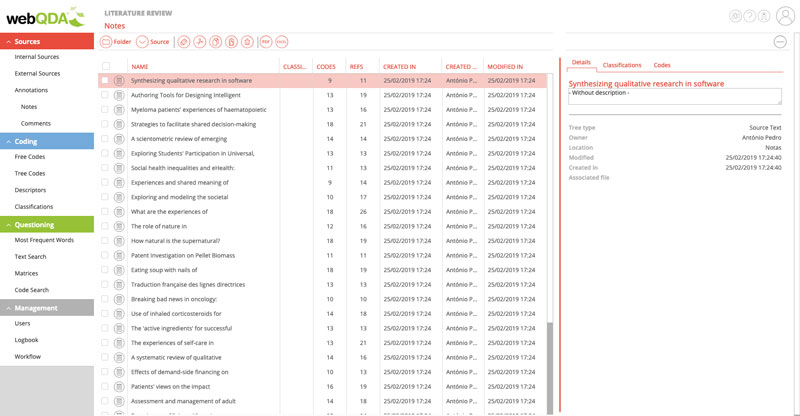The height and width of the screenshot is (416, 800).
Task: Click the copy toolbar icon
Action: point(216,42)
